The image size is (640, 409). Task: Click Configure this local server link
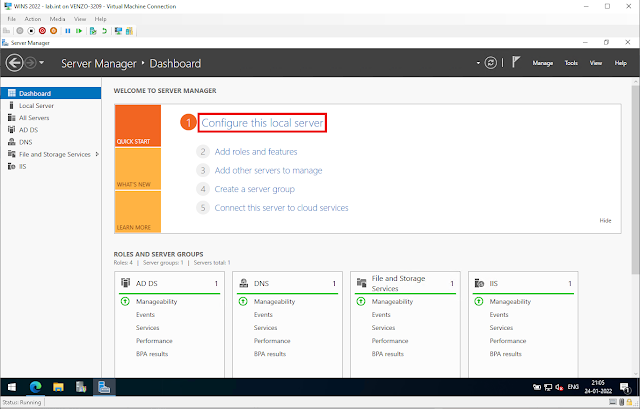262,123
